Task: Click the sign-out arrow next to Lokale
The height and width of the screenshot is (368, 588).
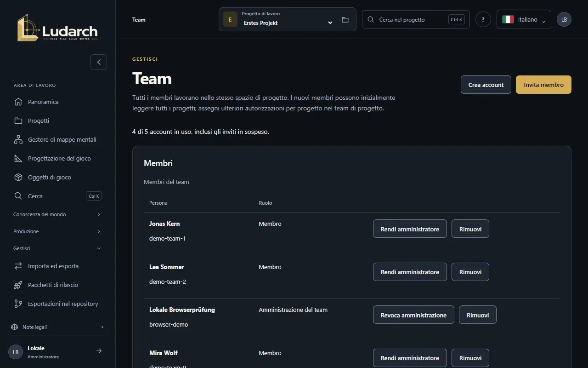Action: pyautogui.click(x=99, y=351)
